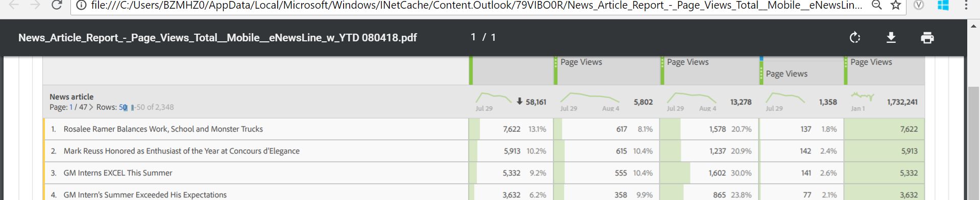The image size is (980, 200).
Task: Click the 30.0% value in row 3
Action: (x=741, y=173)
